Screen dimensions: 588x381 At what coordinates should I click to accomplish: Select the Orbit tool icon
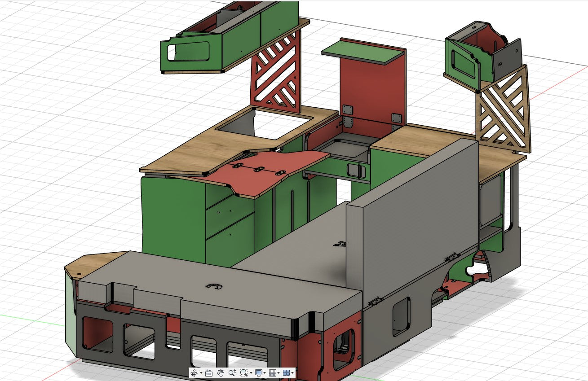click(194, 373)
